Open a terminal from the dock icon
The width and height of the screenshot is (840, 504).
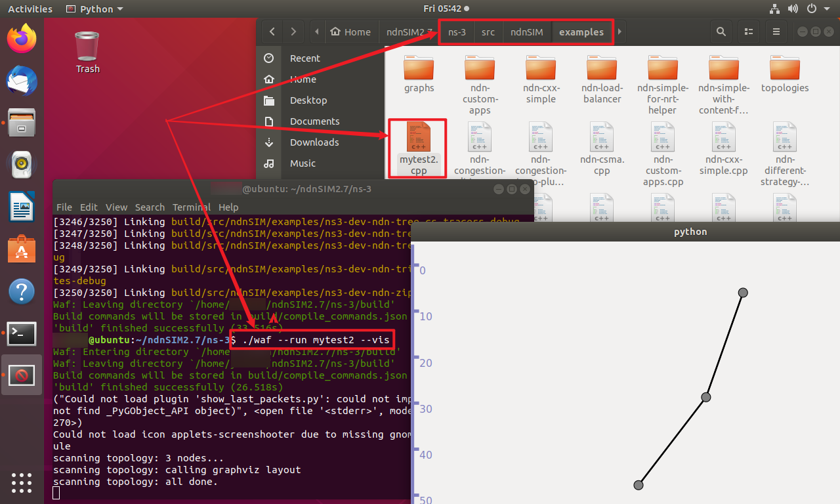pos(22,334)
